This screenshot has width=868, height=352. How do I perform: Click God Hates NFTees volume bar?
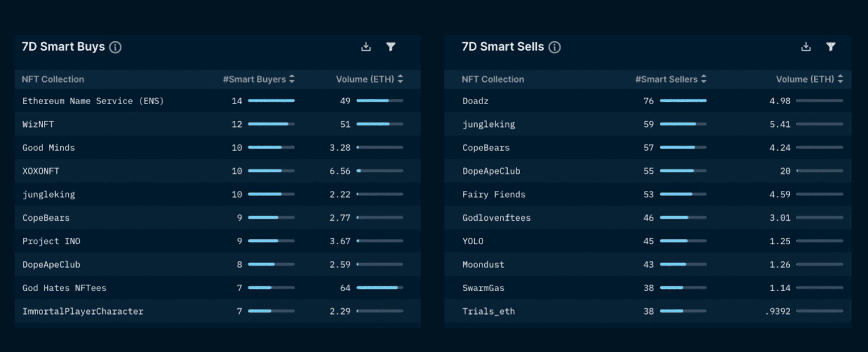point(380,288)
